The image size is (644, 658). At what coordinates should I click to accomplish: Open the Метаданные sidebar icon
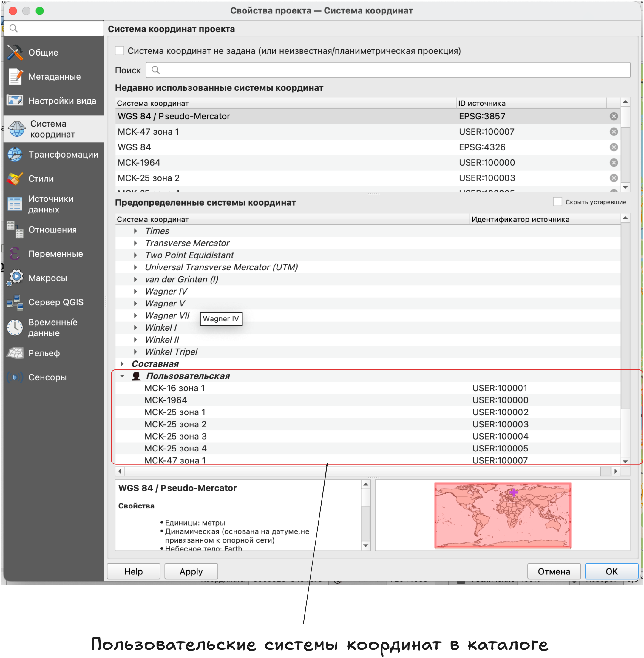[15, 77]
